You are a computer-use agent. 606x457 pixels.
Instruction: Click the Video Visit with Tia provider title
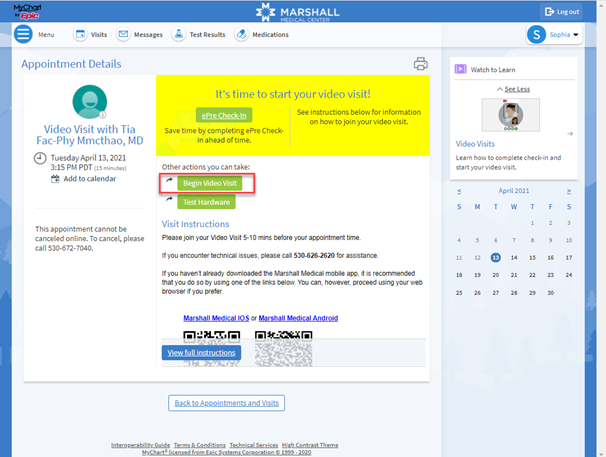[x=90, y=135]
